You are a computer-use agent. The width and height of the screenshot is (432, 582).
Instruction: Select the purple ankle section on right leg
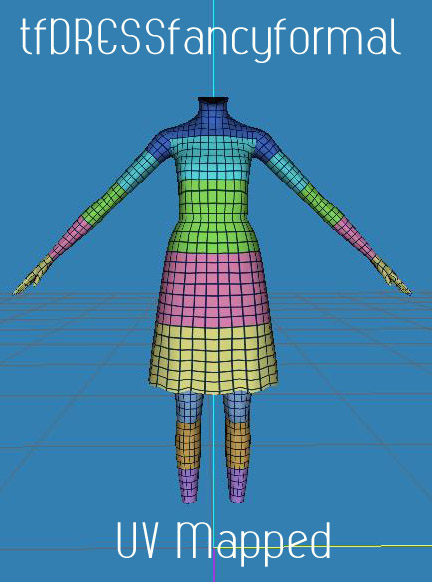point(238,485)
